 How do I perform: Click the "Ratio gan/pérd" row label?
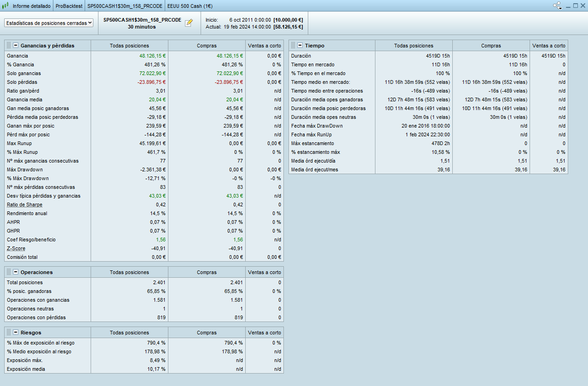pyautogui.click(x=23, y=91)
